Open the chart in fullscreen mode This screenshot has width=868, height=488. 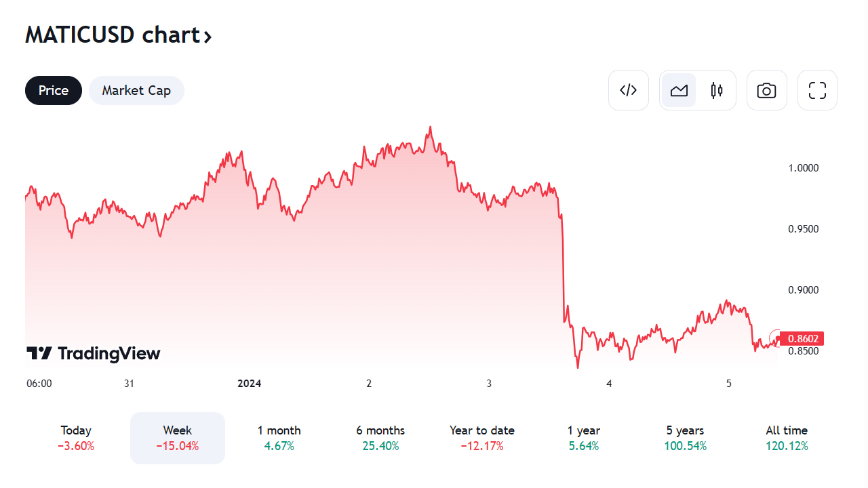click(x=817, y=90)
